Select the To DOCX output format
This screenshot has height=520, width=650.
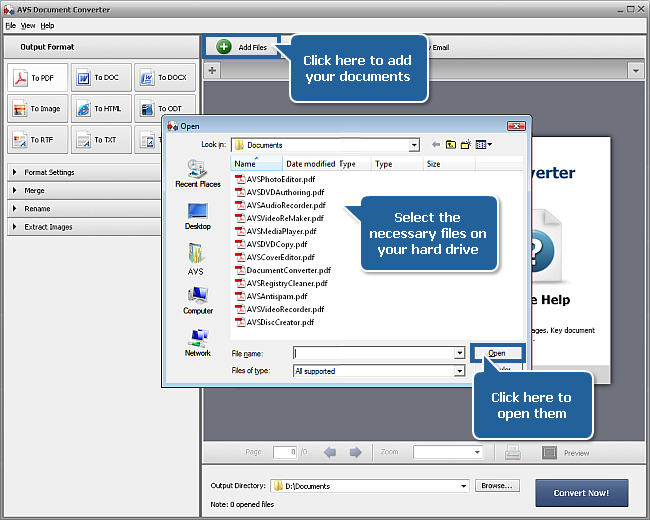click(165, 78)
